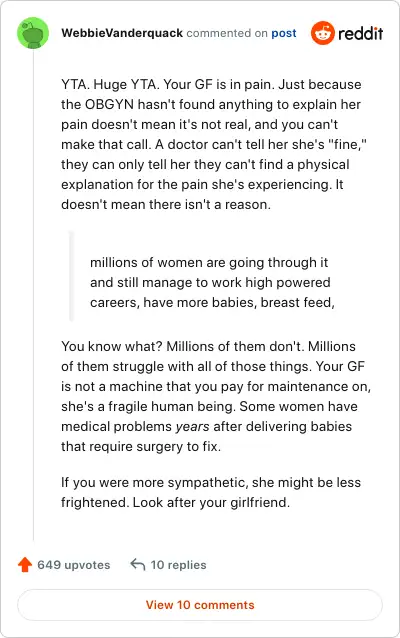Click the reply arrow icon

click(138, 565)
